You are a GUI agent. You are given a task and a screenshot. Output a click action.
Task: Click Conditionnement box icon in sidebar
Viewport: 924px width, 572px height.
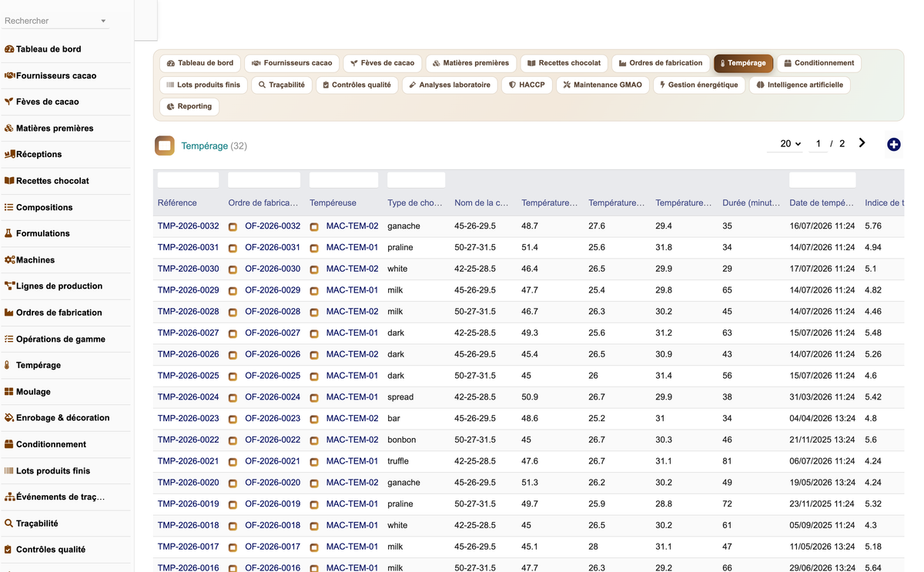click(x=9, y=444)
